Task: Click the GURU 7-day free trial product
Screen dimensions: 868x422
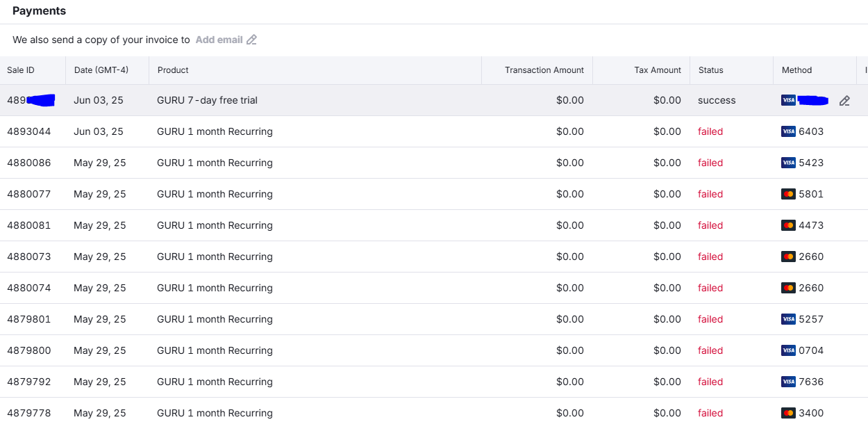Action: pos(207,100)
